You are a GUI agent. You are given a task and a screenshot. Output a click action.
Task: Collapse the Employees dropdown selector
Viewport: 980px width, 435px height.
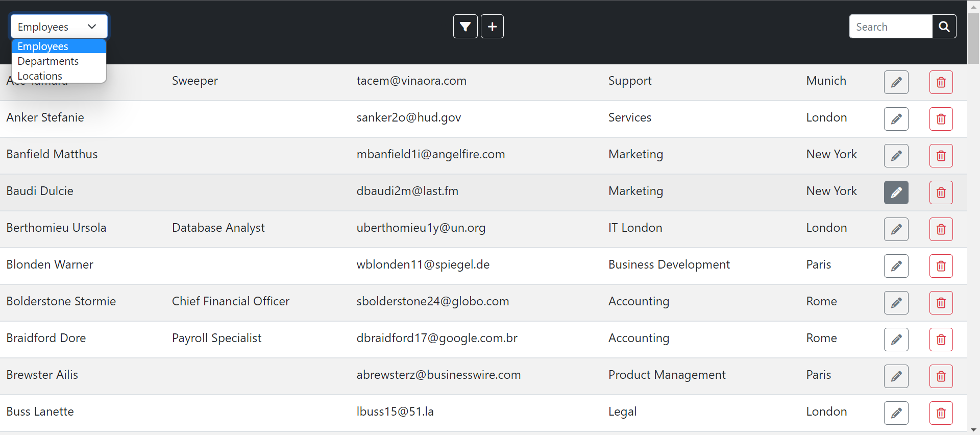tap(59, 27)
